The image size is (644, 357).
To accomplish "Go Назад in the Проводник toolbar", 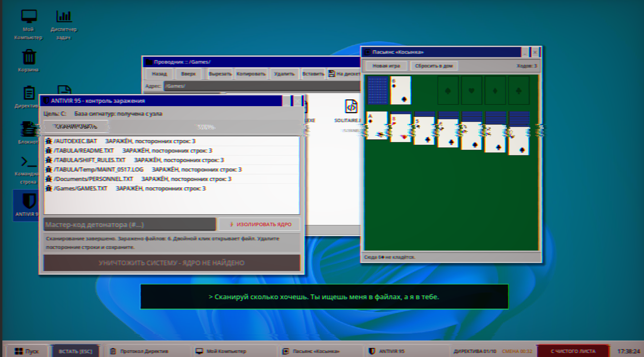I will [159, 74].
